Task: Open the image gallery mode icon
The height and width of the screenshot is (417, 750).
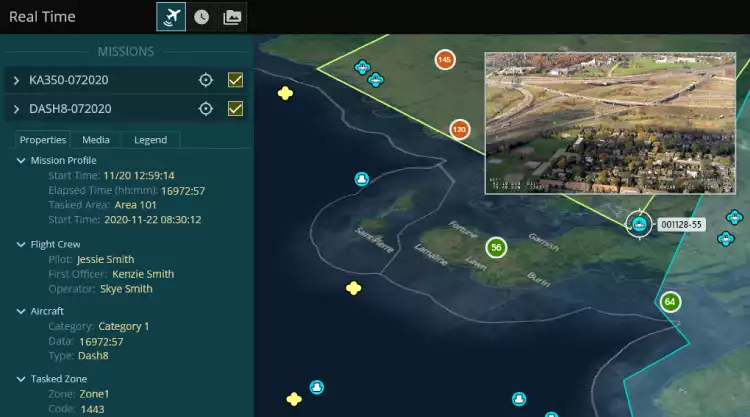Action: tap(232, 17)
